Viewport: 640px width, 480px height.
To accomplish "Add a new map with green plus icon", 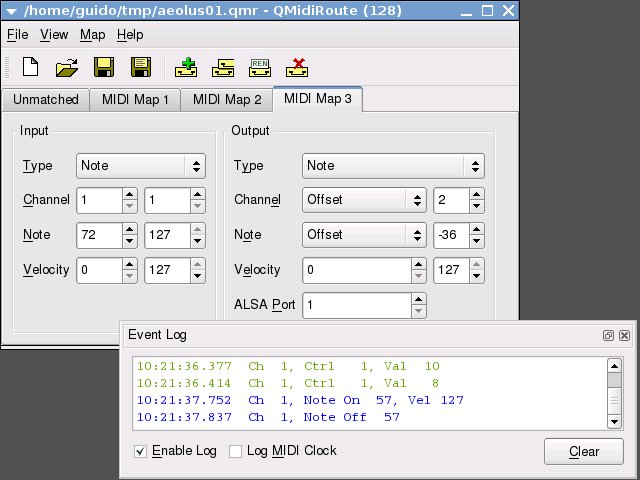I will pos(186,67).
